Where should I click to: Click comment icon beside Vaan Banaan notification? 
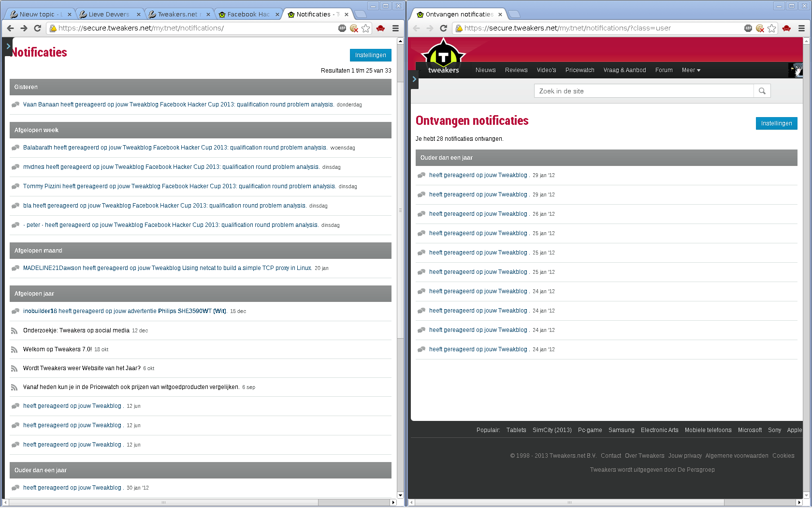point(15,105)
